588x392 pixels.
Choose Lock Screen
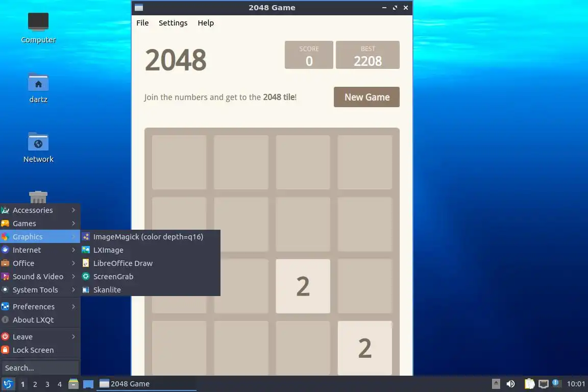coord(40,350)
